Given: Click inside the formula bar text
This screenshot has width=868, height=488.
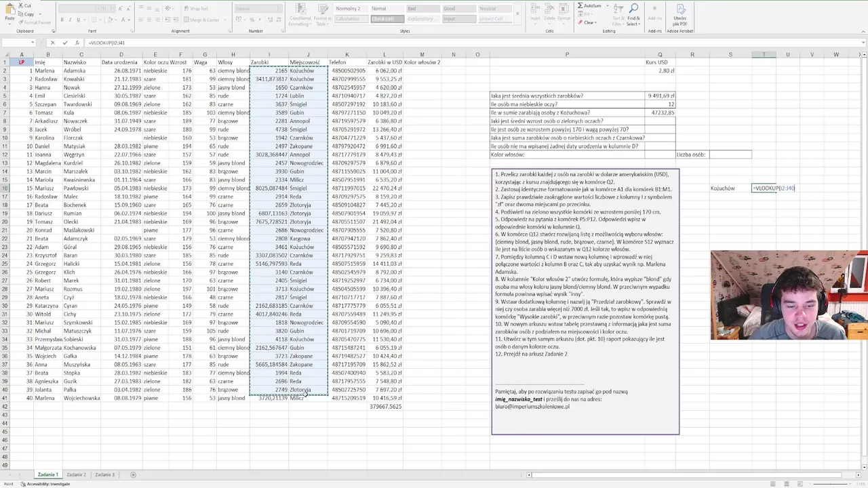Looking at the screenshot, I should click(106, 43).
